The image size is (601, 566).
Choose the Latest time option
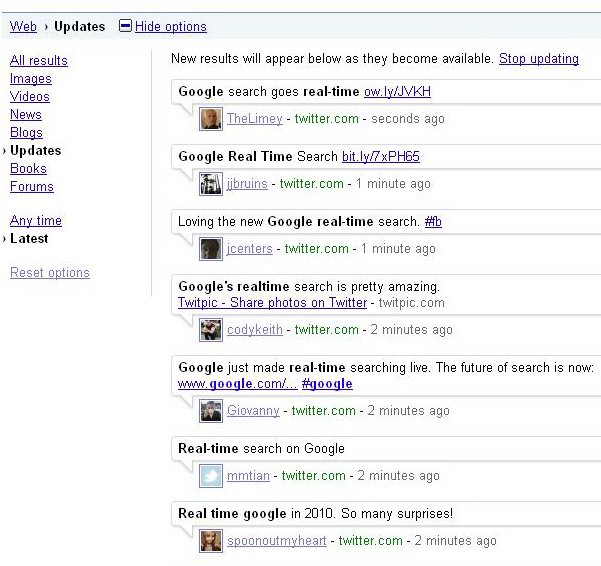29,239
